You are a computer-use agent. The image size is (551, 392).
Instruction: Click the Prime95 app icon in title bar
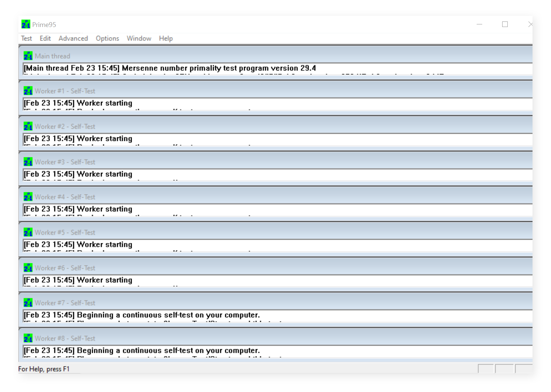[26, 24]
